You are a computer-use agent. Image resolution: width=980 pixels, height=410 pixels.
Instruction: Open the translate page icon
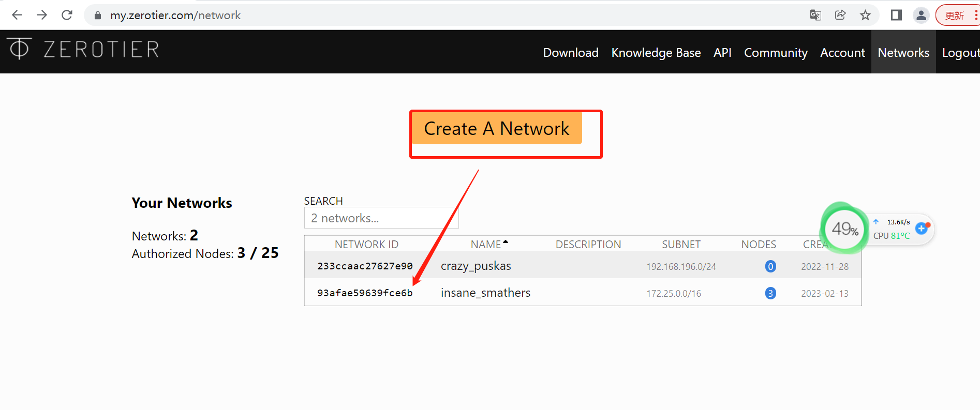tap(815, 15)
